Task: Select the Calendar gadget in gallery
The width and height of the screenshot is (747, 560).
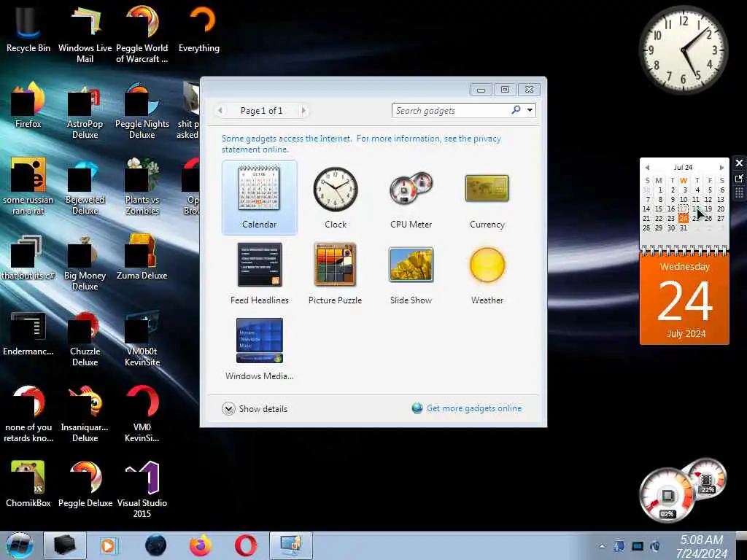Action: click(x=259, y=198)
